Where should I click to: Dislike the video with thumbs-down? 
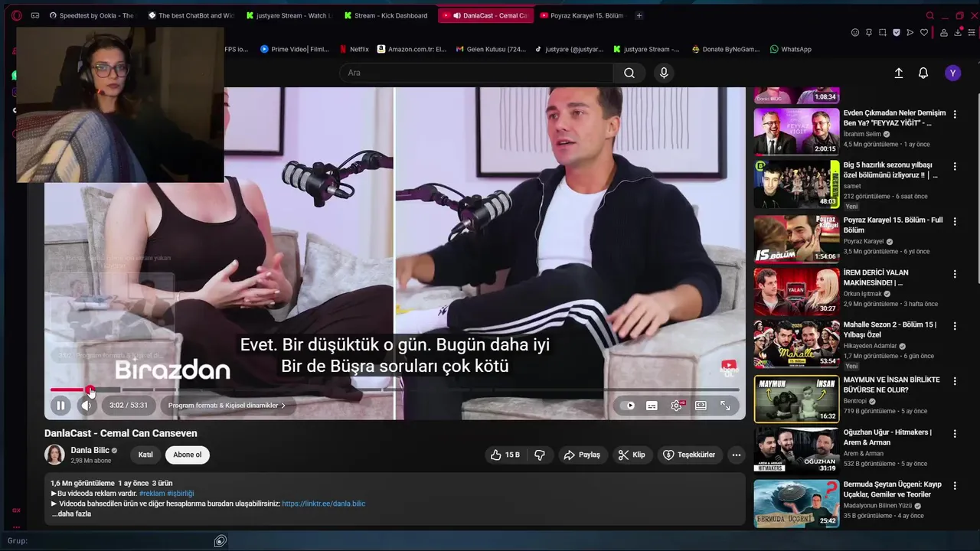(x=540, y=455)
